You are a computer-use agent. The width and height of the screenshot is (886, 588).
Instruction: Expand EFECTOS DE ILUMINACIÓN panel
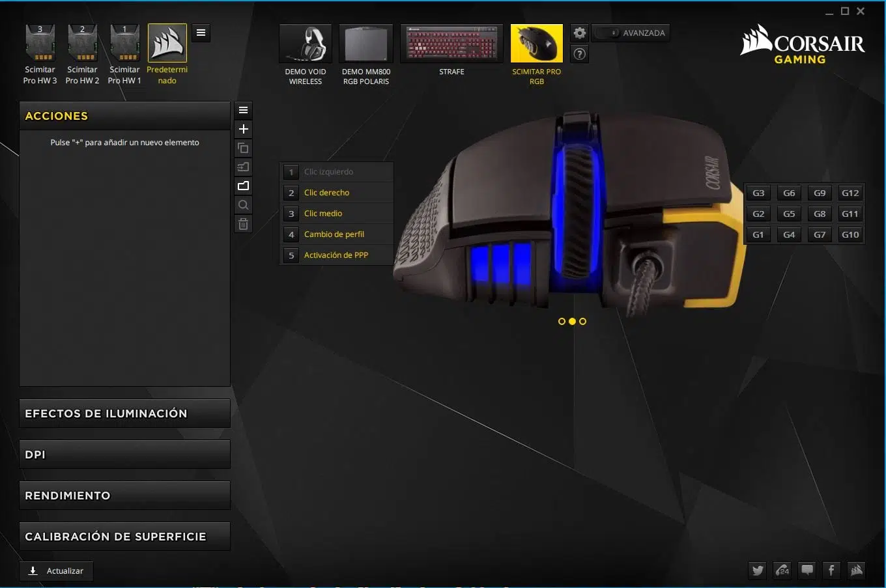pos(124,413)
